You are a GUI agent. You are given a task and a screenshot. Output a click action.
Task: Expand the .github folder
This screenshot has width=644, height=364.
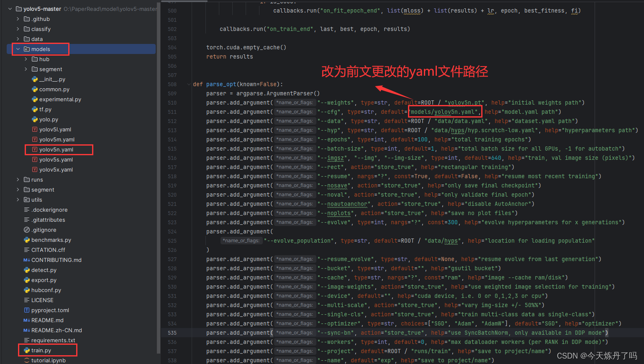click(x=18, y=19)
